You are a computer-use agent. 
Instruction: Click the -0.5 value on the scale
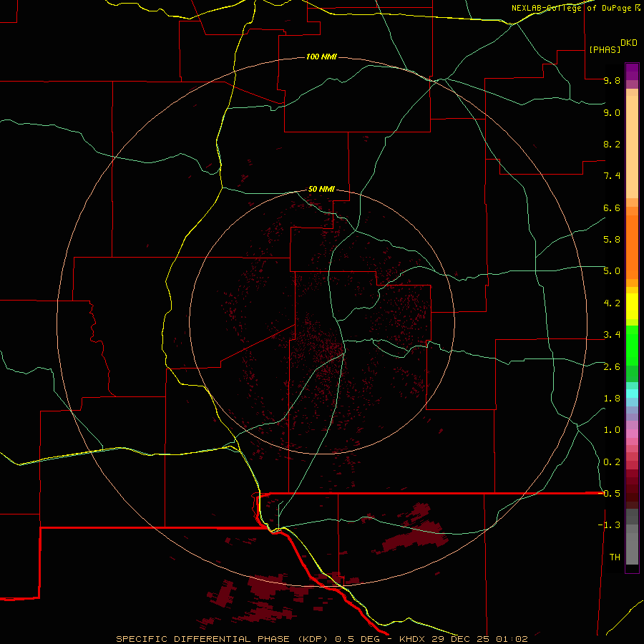[609, 493]
